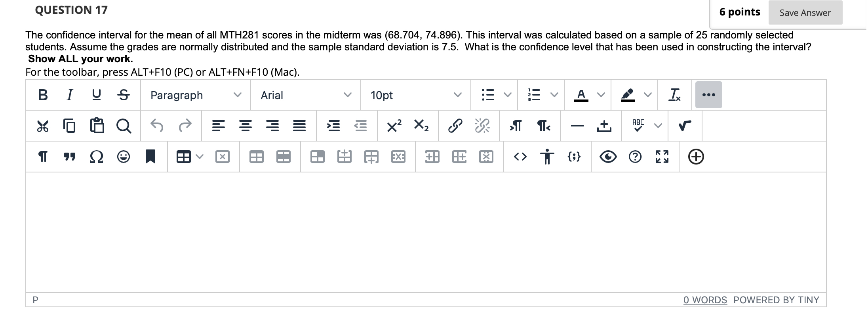The width and height of the screenshot is (868, 333).
Task: Open table row properties
Action: click(x=284, y=157)
